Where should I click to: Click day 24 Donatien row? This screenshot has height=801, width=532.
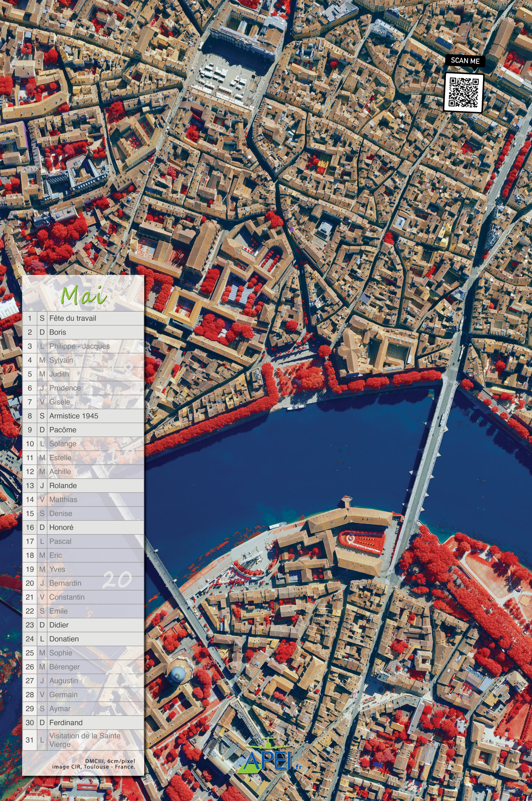pyautogui.click(x=83, y=639)
